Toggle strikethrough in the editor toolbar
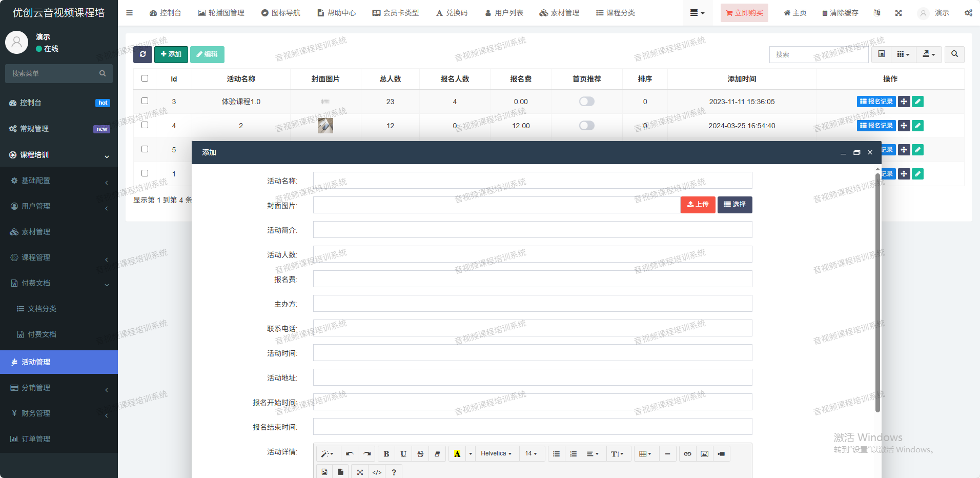980x478 pixels. pos(420,454)
